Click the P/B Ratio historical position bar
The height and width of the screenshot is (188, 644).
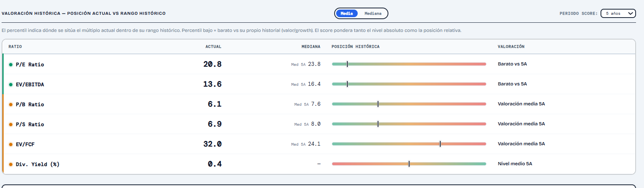coord(409,104)
